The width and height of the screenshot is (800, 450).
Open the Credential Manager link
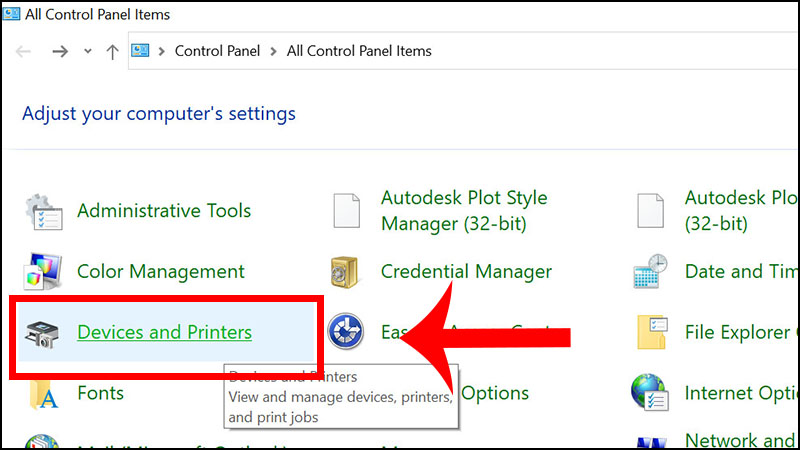[466, 271]
